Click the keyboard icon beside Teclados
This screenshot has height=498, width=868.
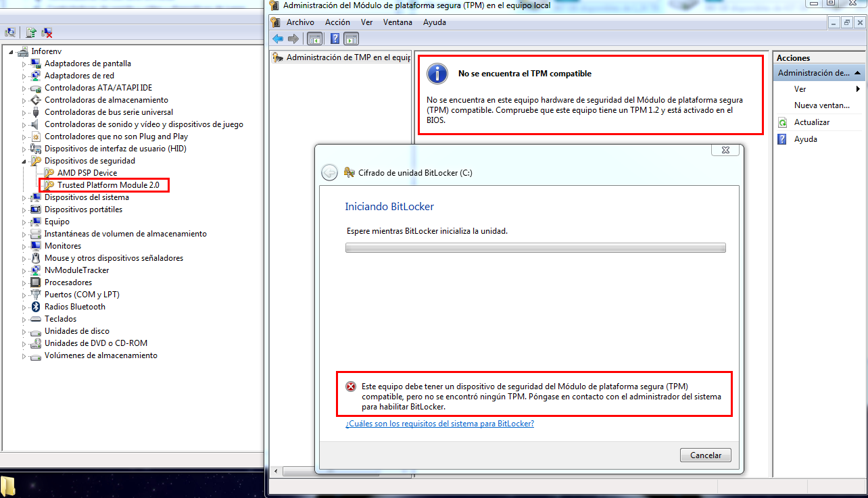tap(37, 319)
